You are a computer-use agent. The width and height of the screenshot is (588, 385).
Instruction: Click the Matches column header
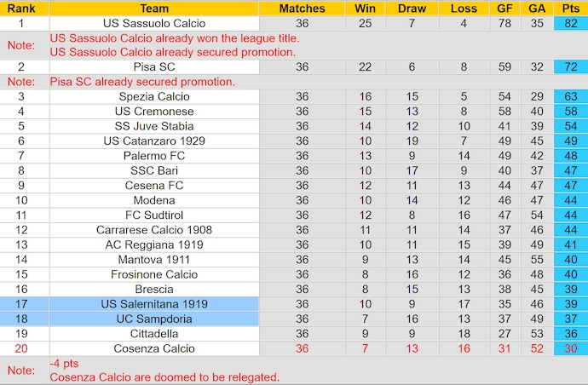pyautogui.click(x=302, y=8)
